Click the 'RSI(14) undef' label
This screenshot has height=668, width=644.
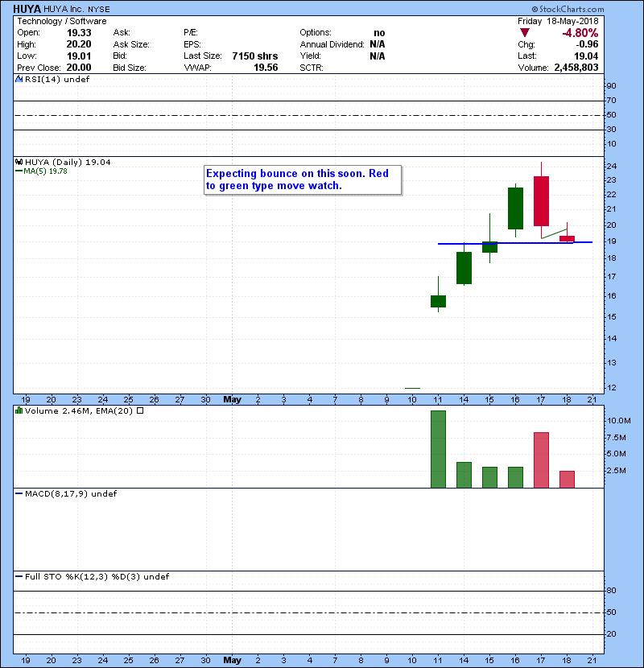(57, 79)
